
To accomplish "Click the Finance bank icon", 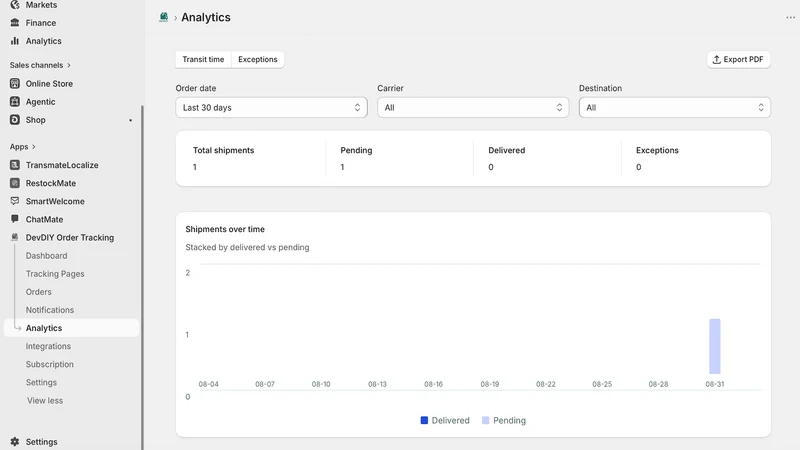I will click(x=15, y=22).
